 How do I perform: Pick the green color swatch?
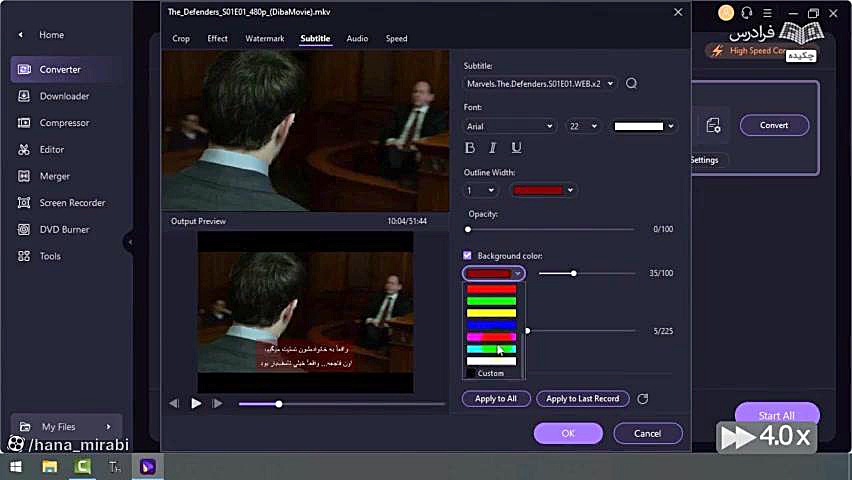491,301
